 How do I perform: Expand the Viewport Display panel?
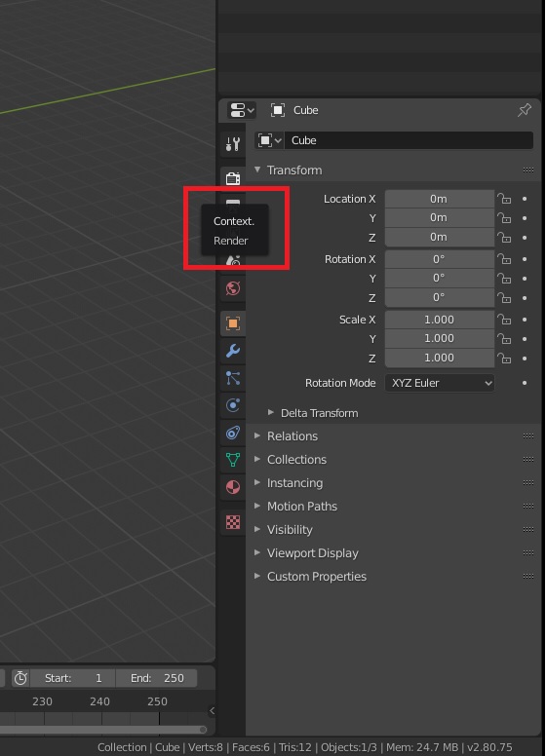257,552
